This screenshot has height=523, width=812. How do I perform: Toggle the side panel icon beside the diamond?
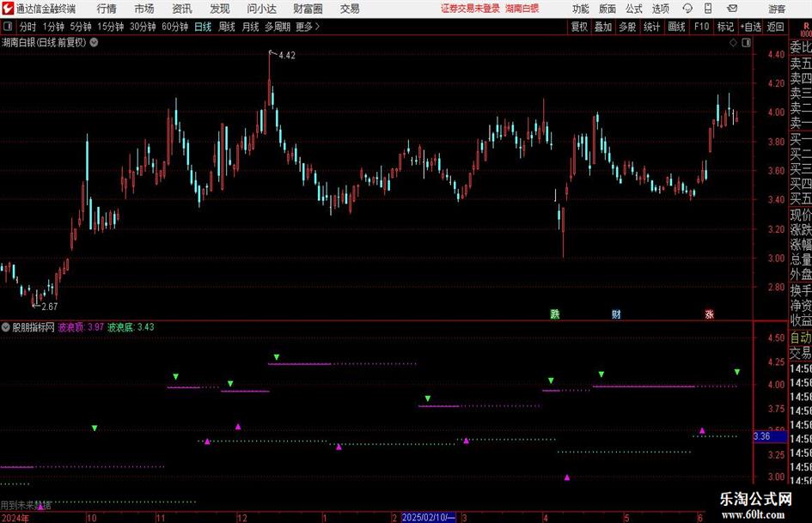click(746, 43)
